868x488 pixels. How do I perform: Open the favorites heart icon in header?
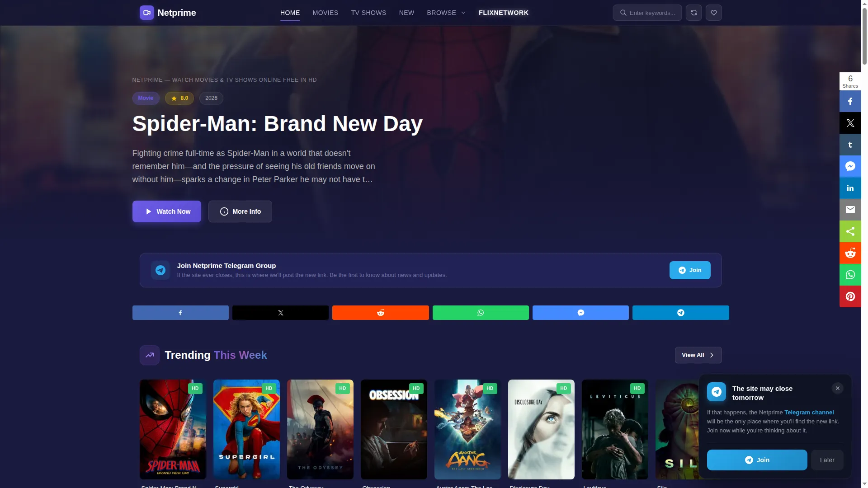pos(713,13)
